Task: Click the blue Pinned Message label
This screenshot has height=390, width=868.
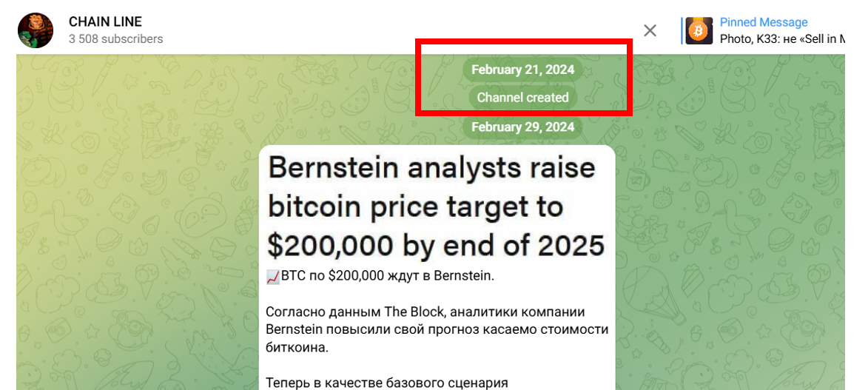Action: coord(764,22)
